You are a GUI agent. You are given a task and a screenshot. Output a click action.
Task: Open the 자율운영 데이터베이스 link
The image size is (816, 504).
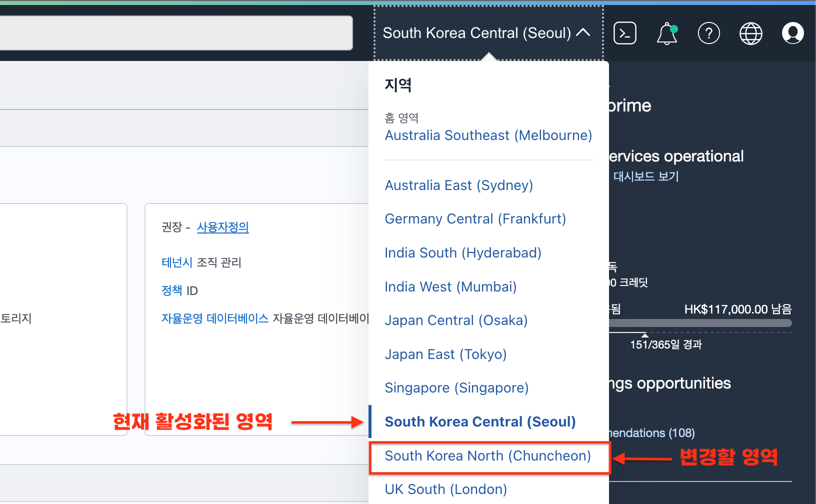click(215, 318)
